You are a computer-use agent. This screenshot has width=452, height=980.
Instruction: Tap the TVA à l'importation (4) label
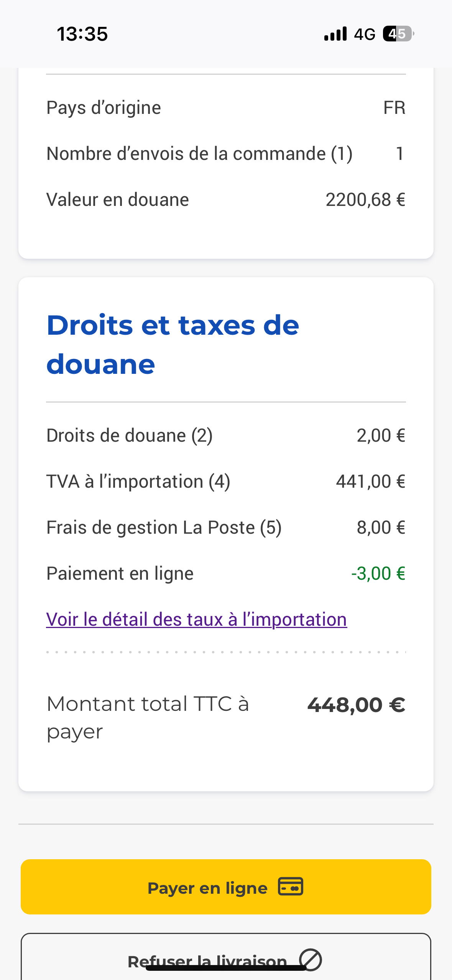tap(138, 482)
